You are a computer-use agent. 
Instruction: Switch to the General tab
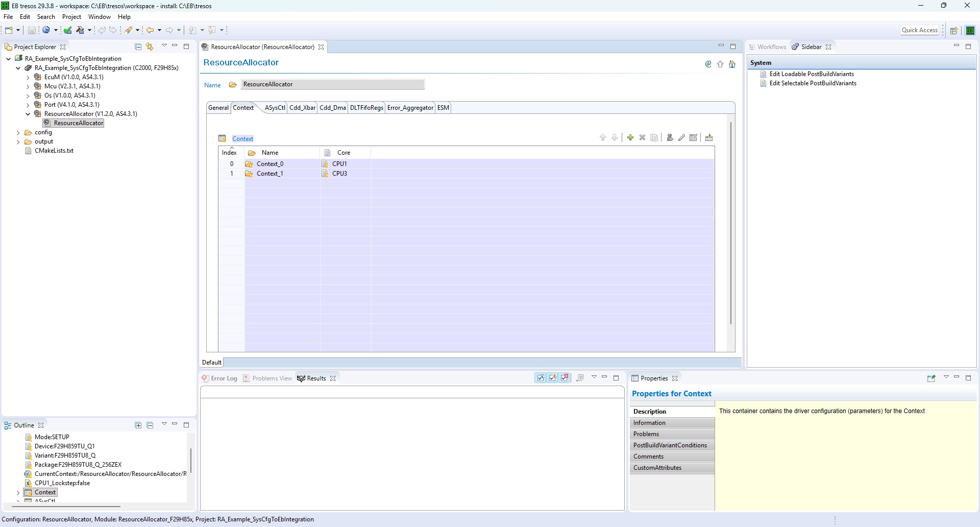click(218, 108)
